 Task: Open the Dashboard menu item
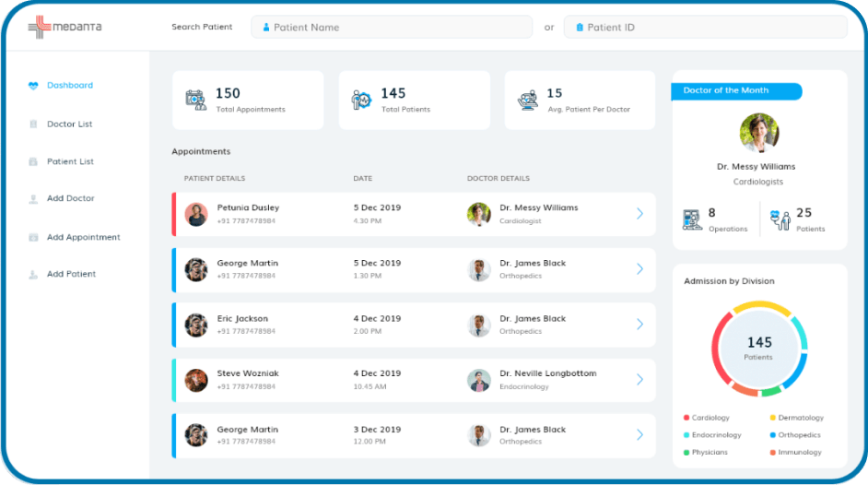[x=70, y=86]
